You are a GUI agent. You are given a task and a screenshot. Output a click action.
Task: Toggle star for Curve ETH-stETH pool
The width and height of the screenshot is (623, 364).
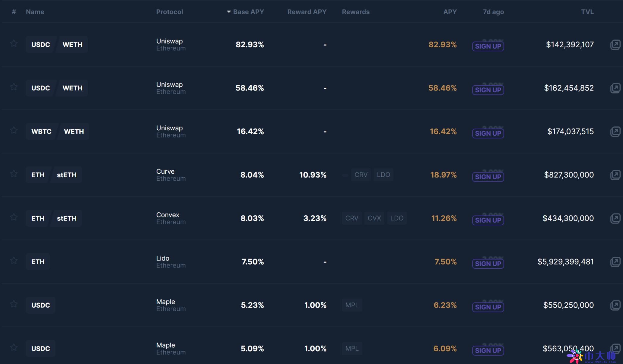[14, 174]
